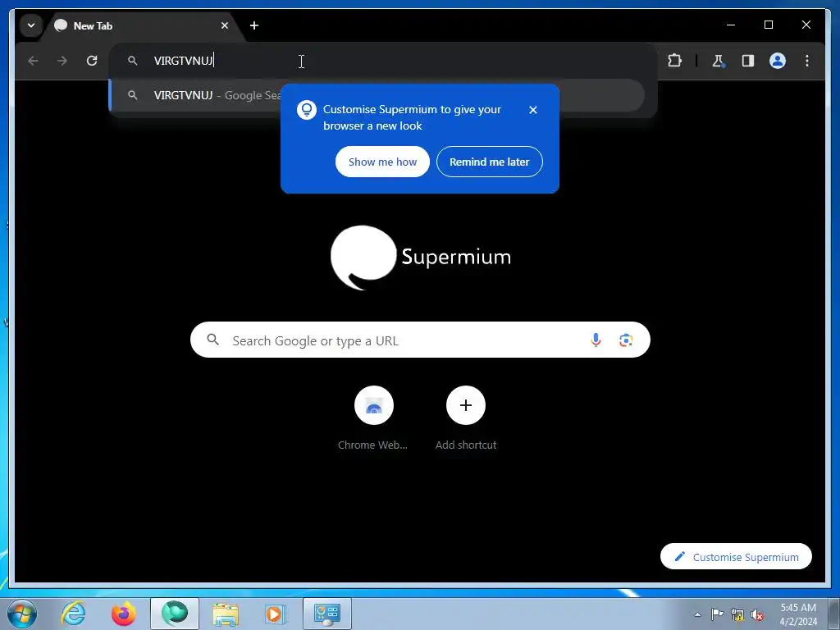Go forward to next page

[x=62, y=61]
